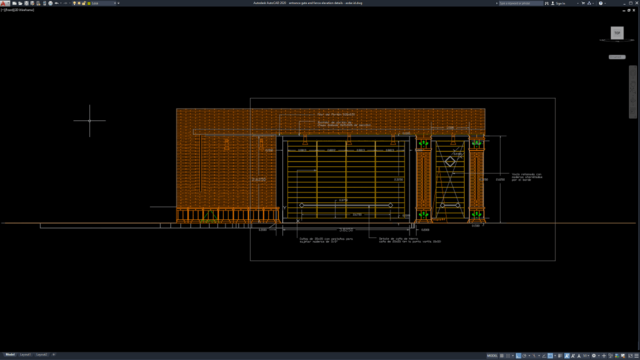Undo the last action with Undo arrow

(56, 3)
